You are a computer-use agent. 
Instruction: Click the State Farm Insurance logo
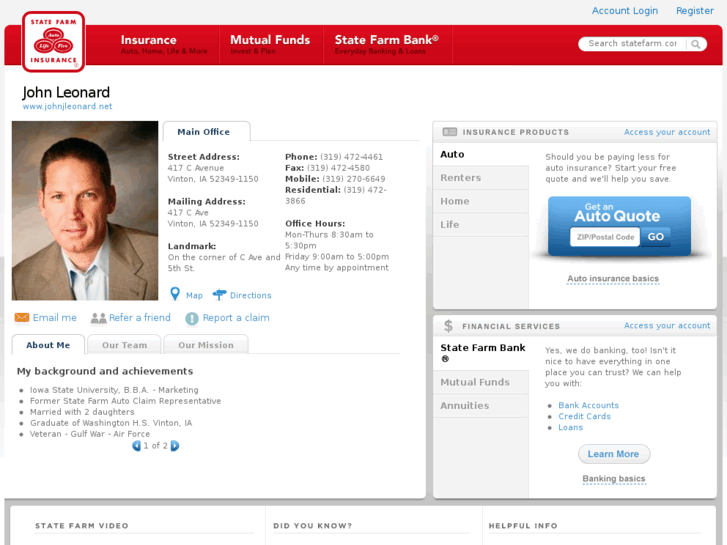click(x=53, y=42)
